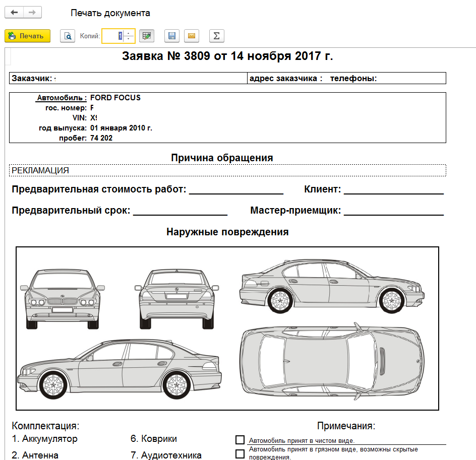The image size is (476, 460).
Task: Click the forward navigation arrow
Action: [32, 13]
